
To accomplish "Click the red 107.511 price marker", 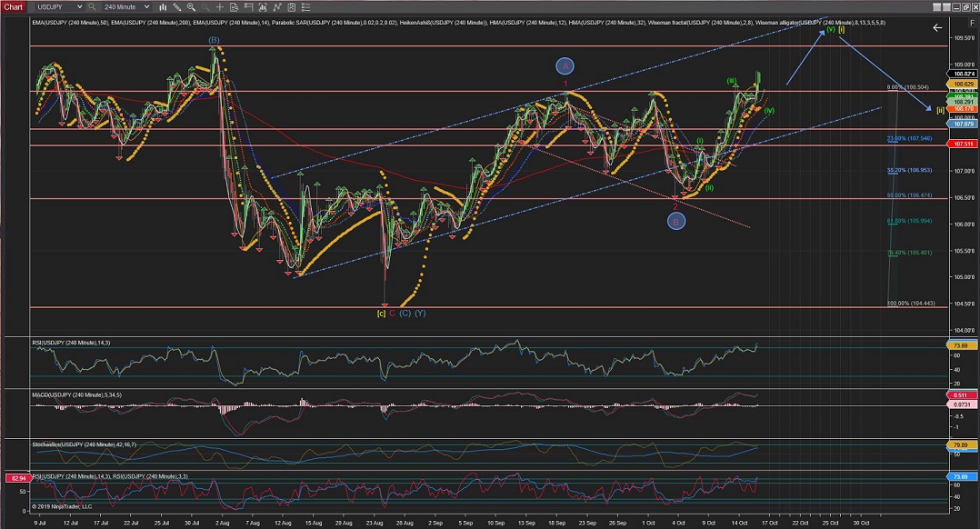I will click(960, 145).
